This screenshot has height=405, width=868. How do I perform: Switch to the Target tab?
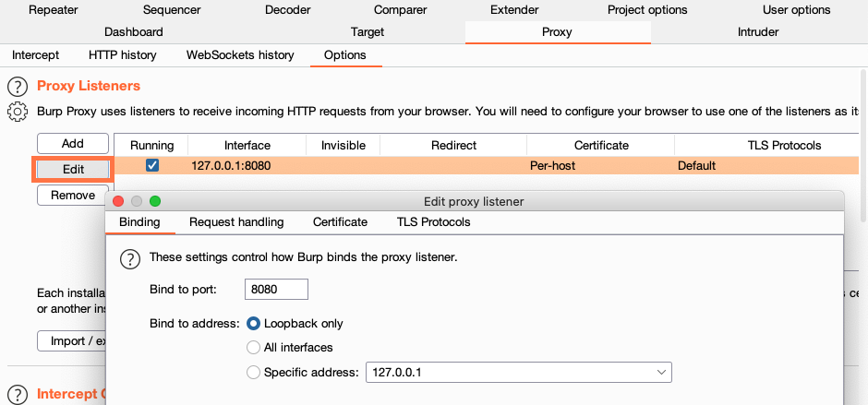pos(368,32)
